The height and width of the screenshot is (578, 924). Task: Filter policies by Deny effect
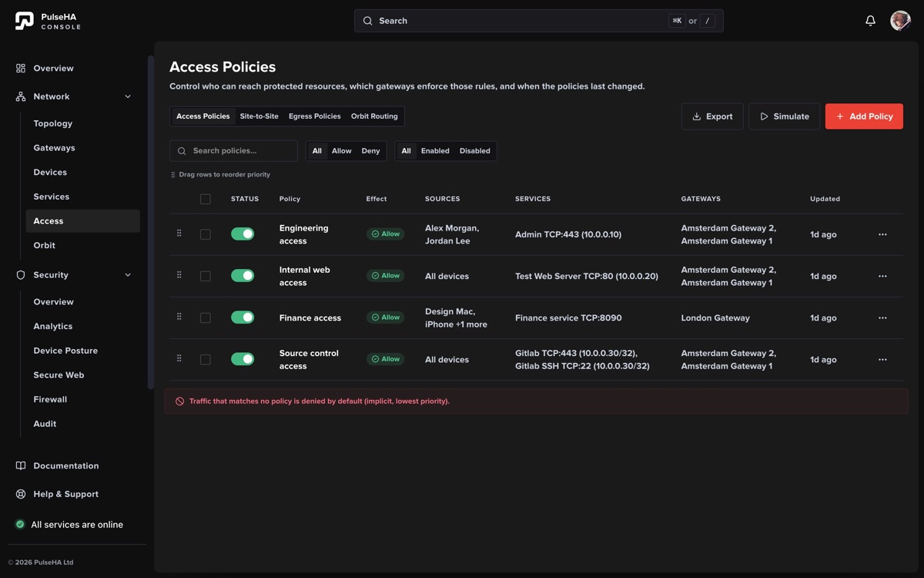[370, 151]
